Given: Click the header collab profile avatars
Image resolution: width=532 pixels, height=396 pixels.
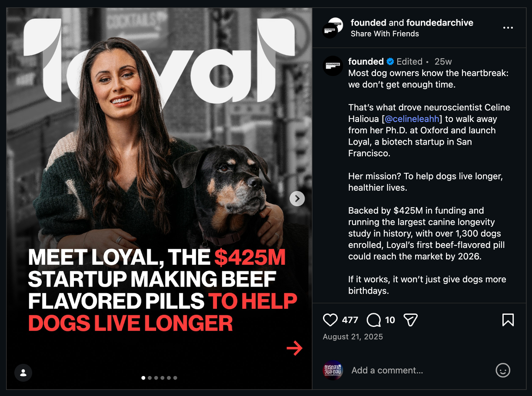Looking at the screenshot, I should pos(333,27).
